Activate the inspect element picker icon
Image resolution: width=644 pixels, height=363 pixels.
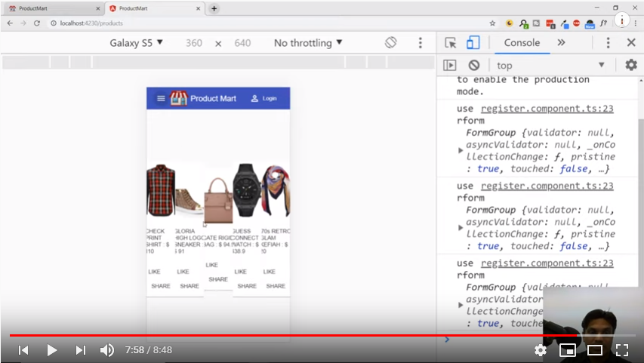click(x=451, y=43)
